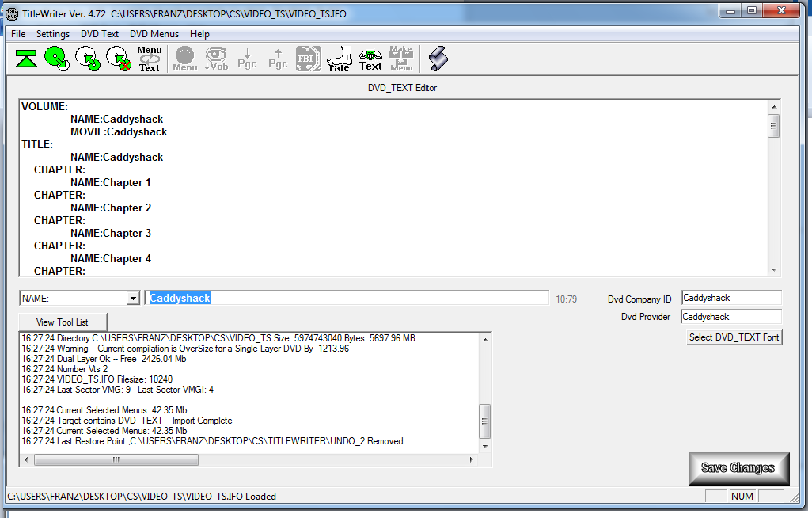The width and height of the screenshot is (812, 518).
Task: Click the Last Restore Point log line
Action: (x=212, y=441)
